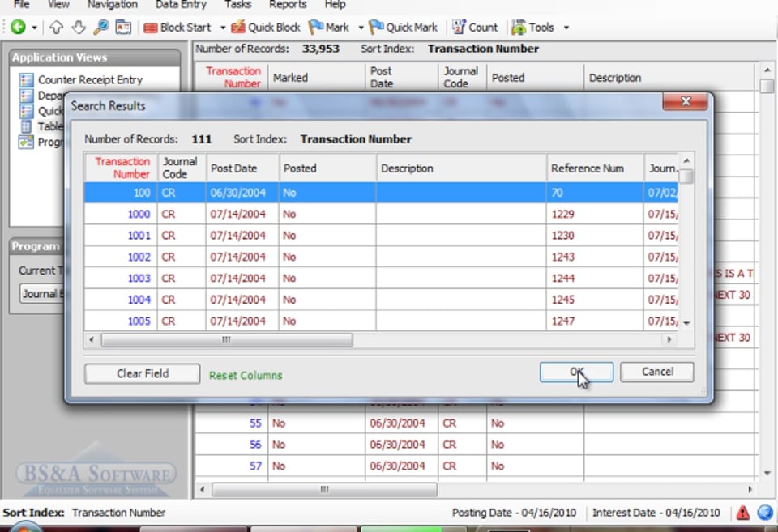Click the green Back arrow icon

pyautogui.click(x=18, y=27)
